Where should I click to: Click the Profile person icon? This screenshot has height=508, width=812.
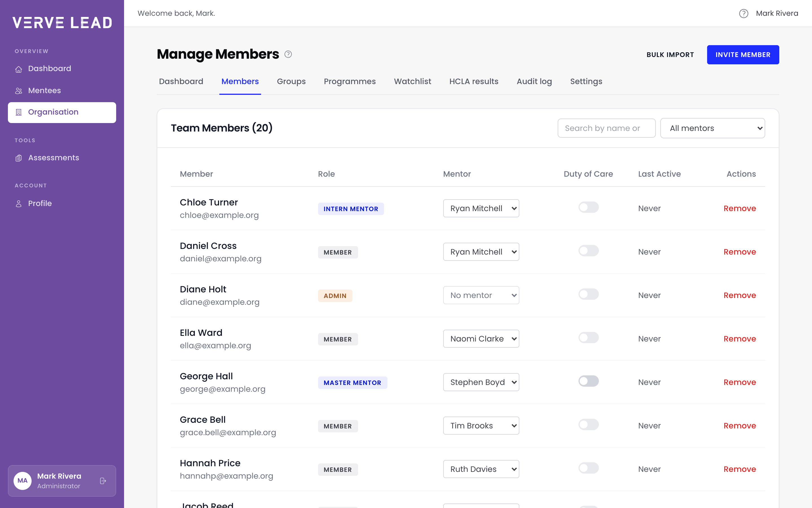pyautogui.click(x=19, y=203)
